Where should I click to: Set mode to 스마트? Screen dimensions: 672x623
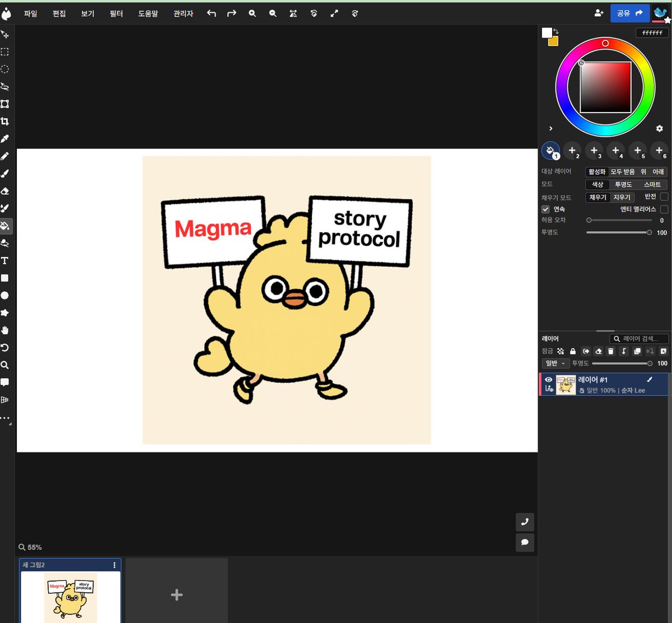click(652, 184)
